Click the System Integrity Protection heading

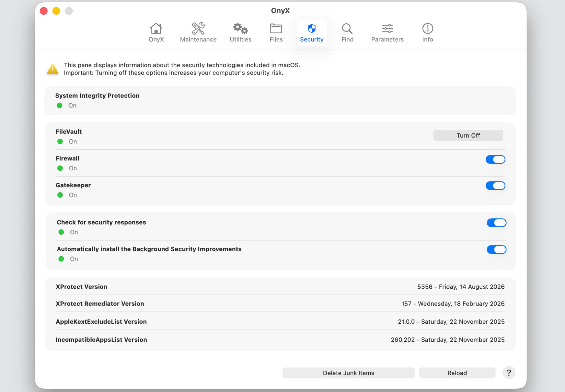click(97, 95)
